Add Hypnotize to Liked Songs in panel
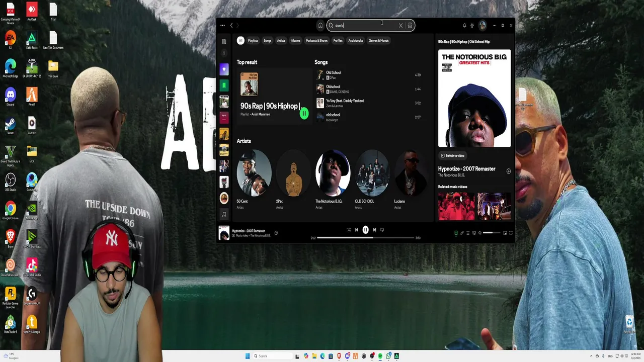Image resolution: width=644 pixels, height=362 pixels. point(508,171)
